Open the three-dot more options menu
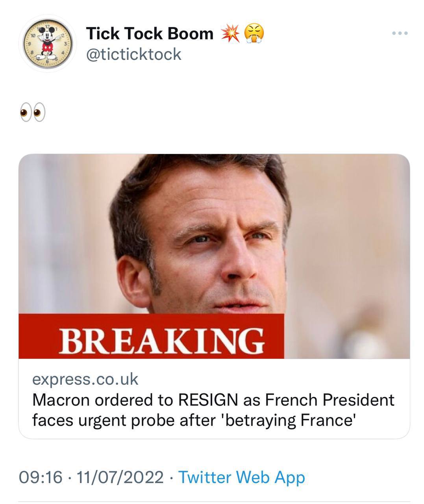The width and height of the screenshot is (424, 504). [400, 33]
